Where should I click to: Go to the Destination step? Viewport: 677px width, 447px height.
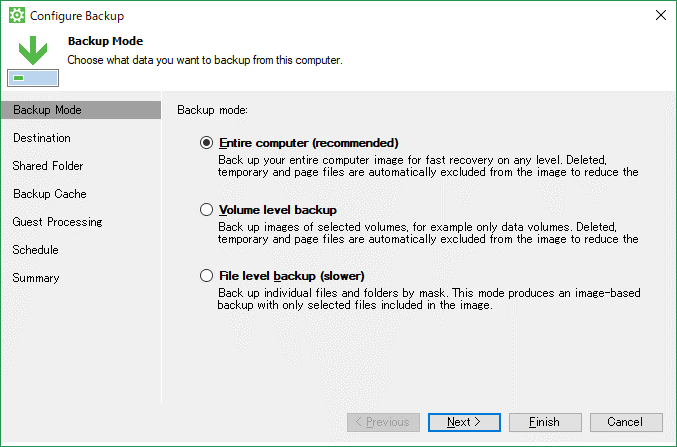pos(42,138)
